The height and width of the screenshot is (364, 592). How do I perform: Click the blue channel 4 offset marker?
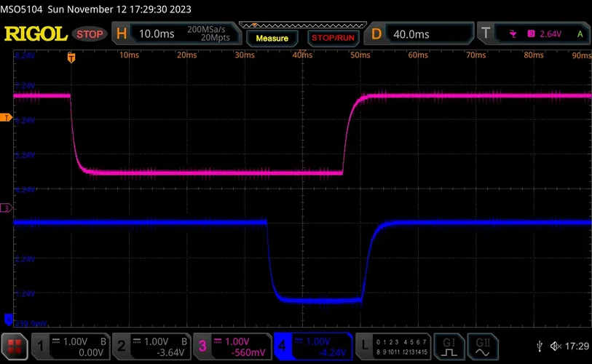pos(7,317)
